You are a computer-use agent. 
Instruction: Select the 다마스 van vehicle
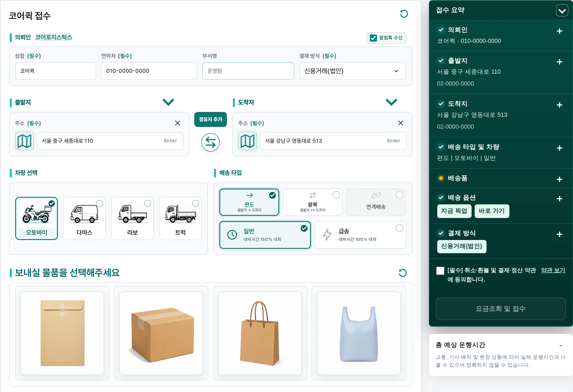coord(84,218)
